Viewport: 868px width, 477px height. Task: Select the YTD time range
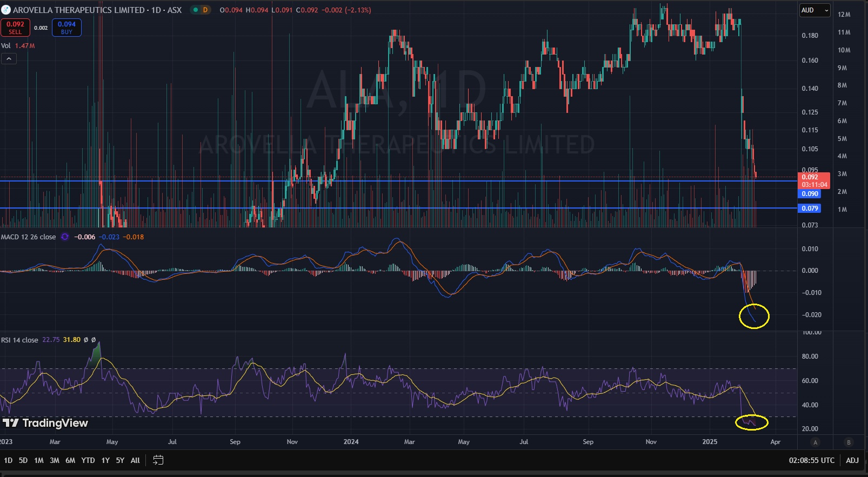tap(88, 460)
